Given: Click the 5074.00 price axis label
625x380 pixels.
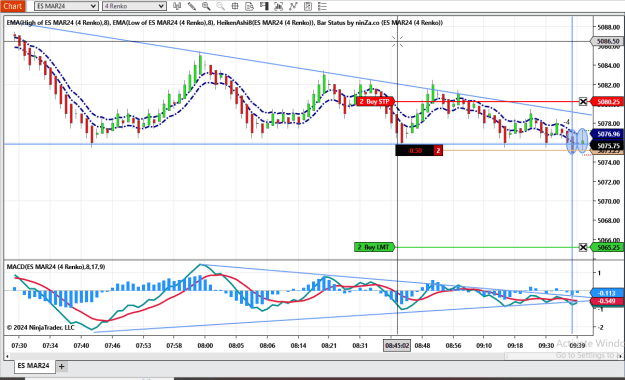Looking at the screenshot, I should point(609,163).
